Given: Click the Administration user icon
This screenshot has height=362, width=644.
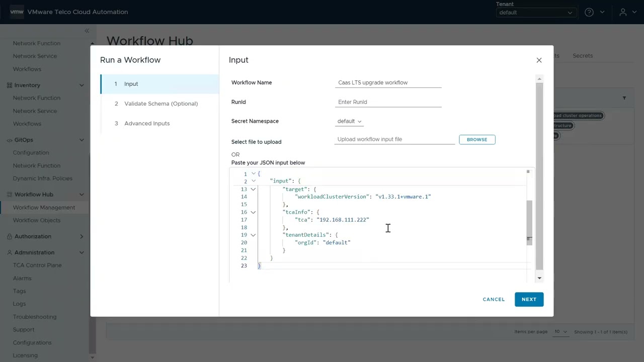Looking at the screenshot, I should (9, 252).
